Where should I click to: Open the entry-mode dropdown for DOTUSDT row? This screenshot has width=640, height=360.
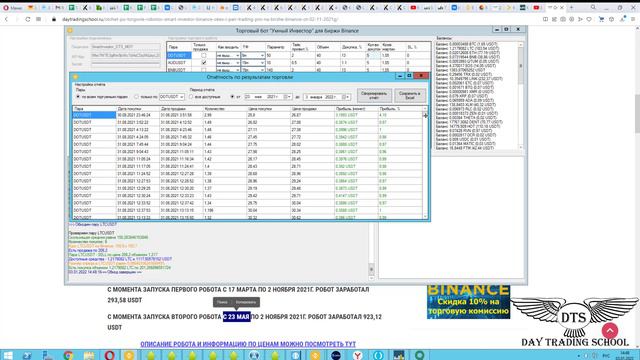point(228,55)
